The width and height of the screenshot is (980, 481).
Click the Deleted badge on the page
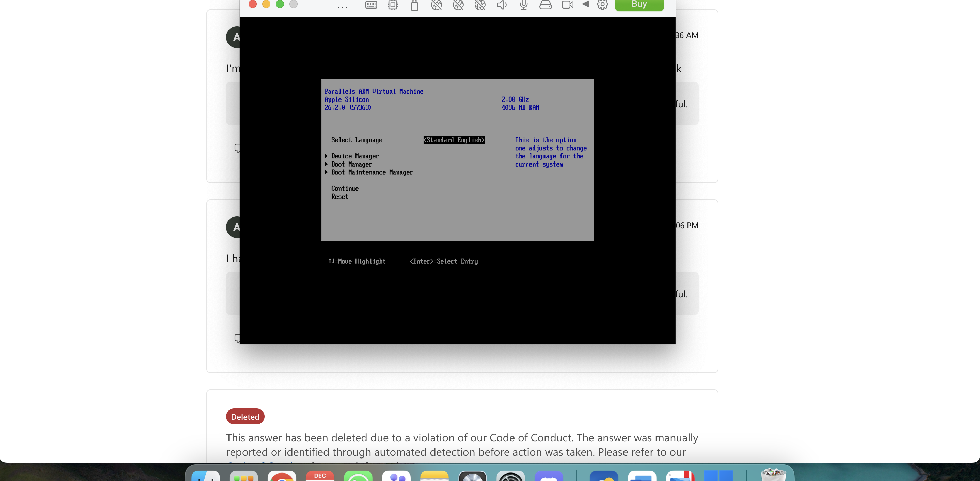[245, 417]
